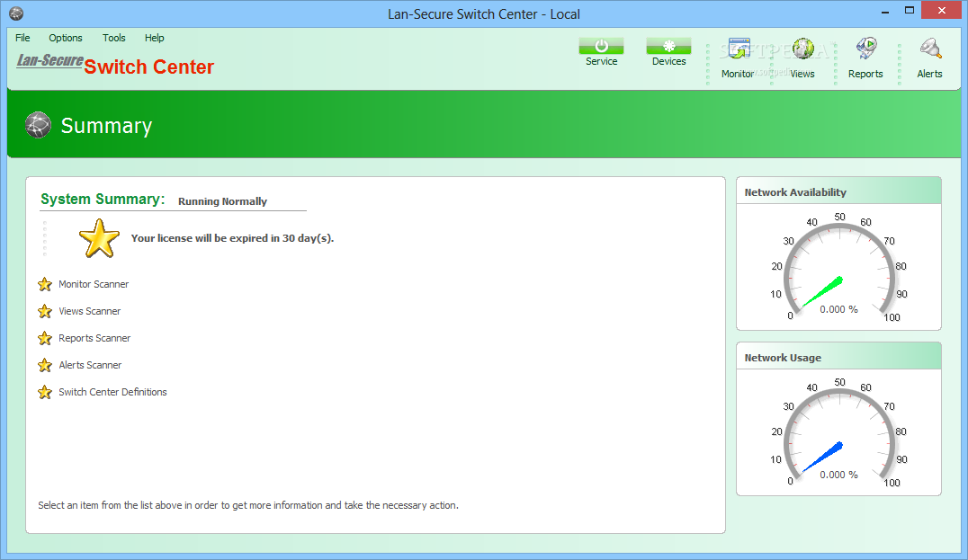This screenshot has width=968, height=560.
Task: Click the Summary globe icon in header
Action: click(x=39, y=125)
